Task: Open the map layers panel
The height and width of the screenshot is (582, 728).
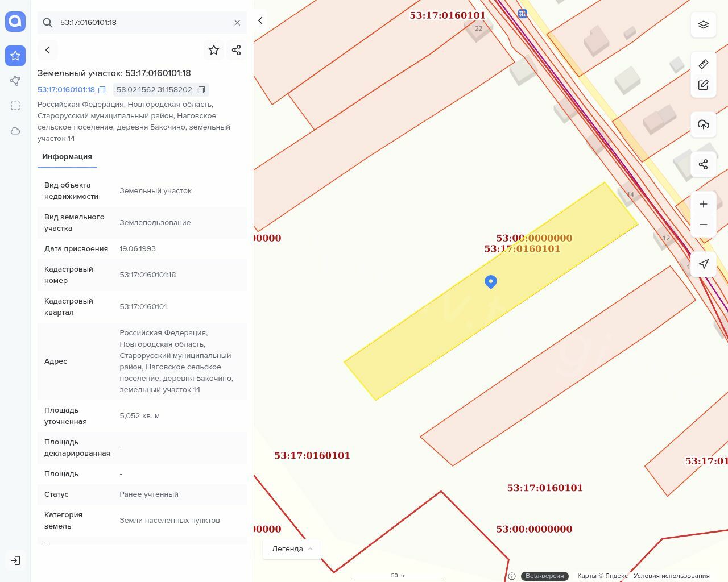Action: [x=704, y=24]
